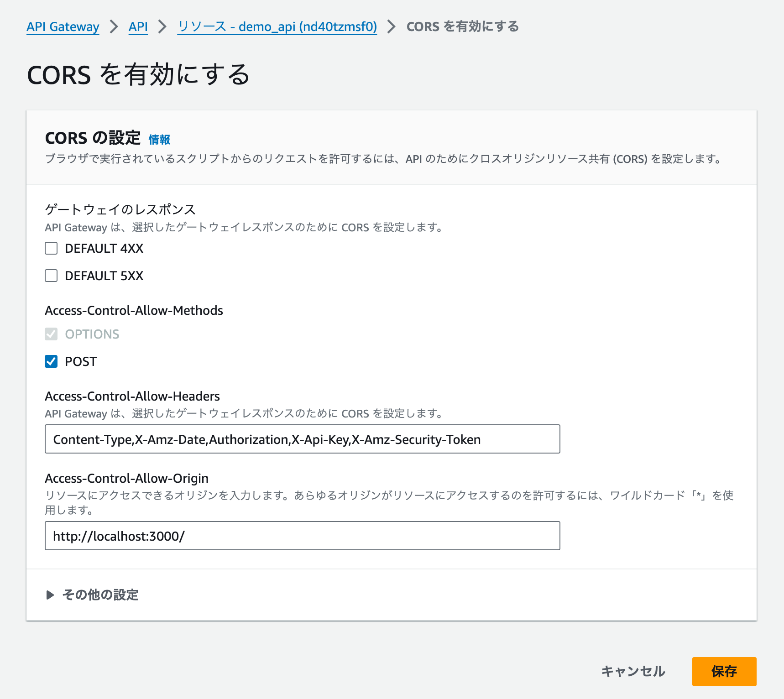Click the Access-Control-Allow-Headers label
784x699 pixels.
(132, 396)
